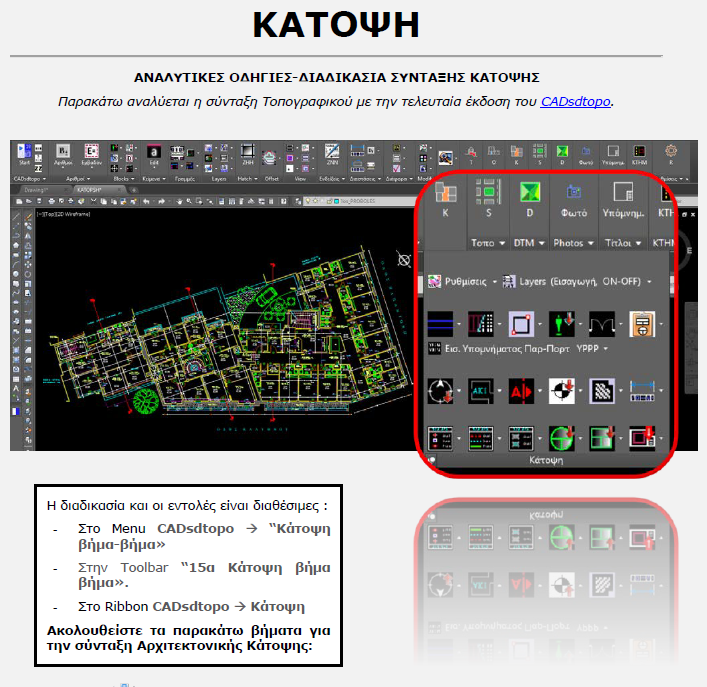The image size is (707, 687).
Task: Click the diagonal hatch pattern icon
Action: [602, 390]
